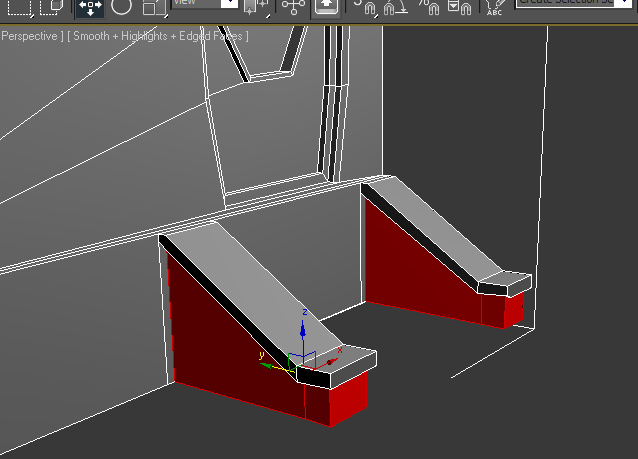Pick the Select and Scale tool
Viewport: 638px width, 459px height.
153,7
